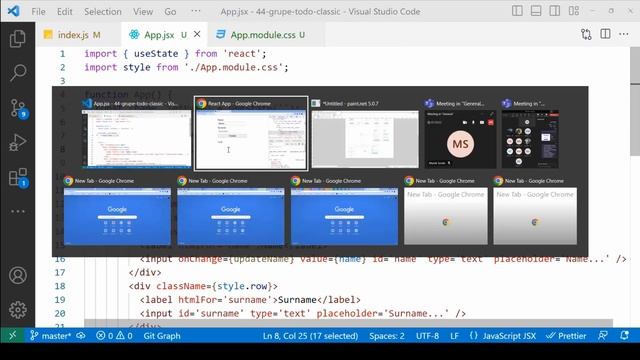640x360 pixels.
Task: Open notifications bell in status bar
Action: [x=624, y=336]
